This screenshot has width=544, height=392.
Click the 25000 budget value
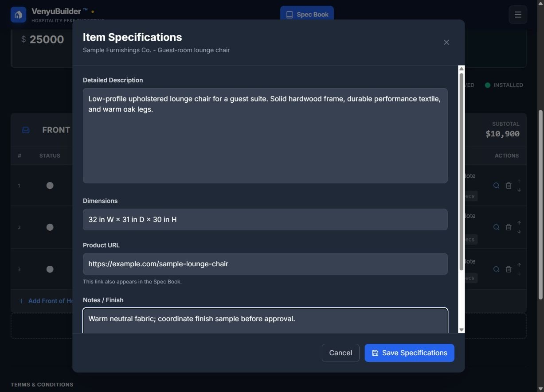pyautogui.click(x=47, y=39)
